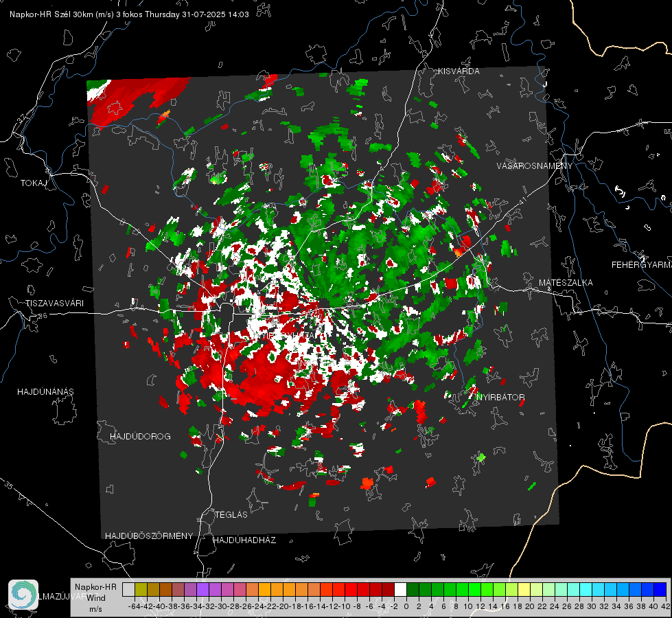Click the legend value 0

(x=406, y=606)
